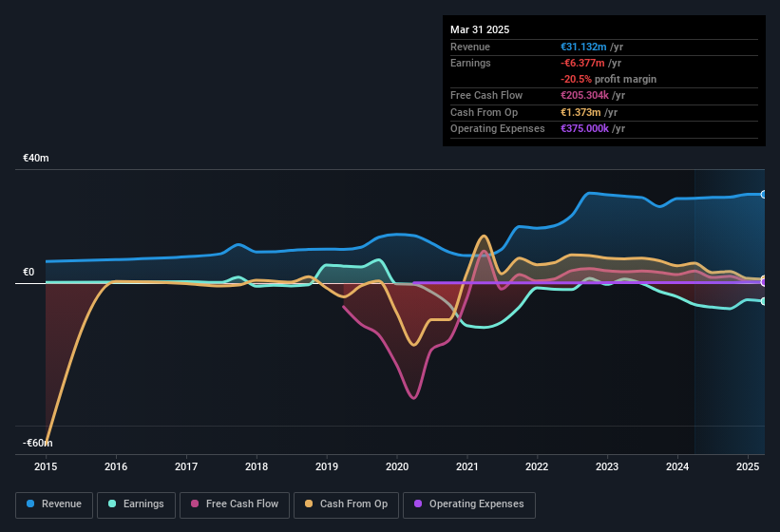Toggle the Cash From Op legend button
The height and width of the screenshot is (532, 780).
[x=346, y=504]
